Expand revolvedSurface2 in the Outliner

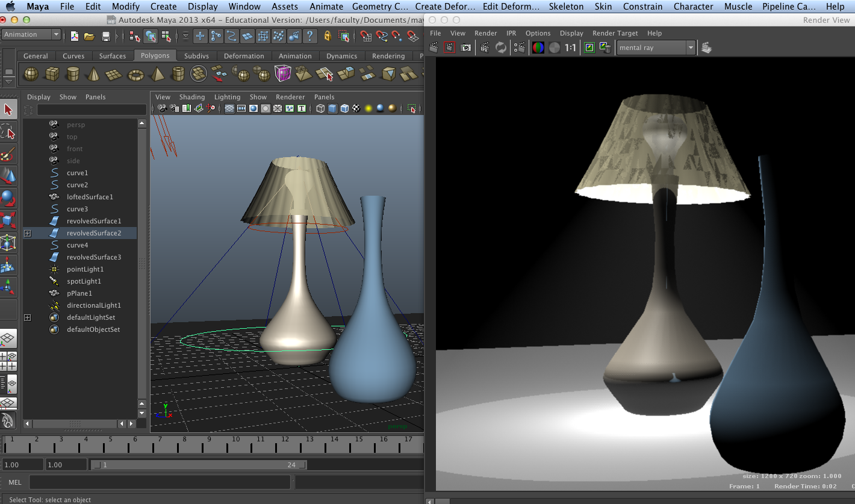(27, 233)
